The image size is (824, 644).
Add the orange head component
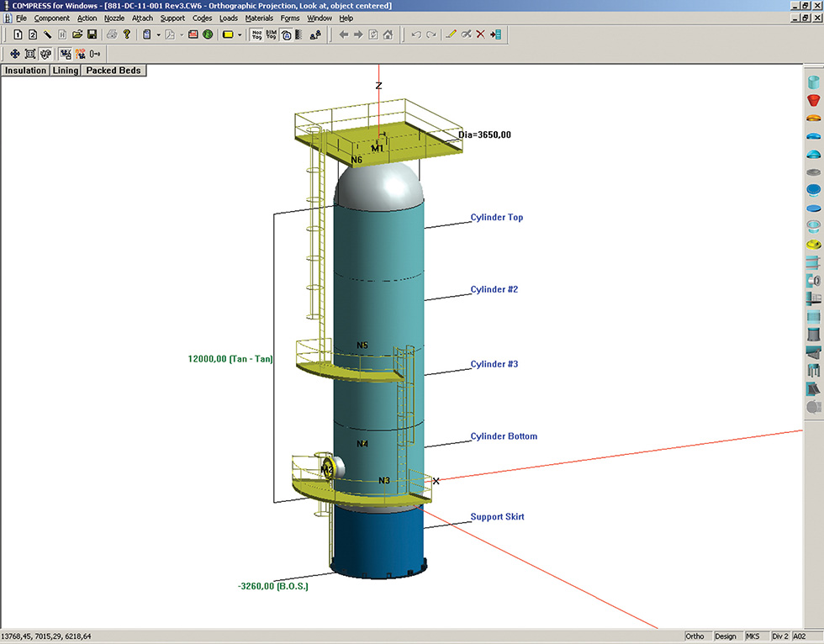tap(814, 119)
